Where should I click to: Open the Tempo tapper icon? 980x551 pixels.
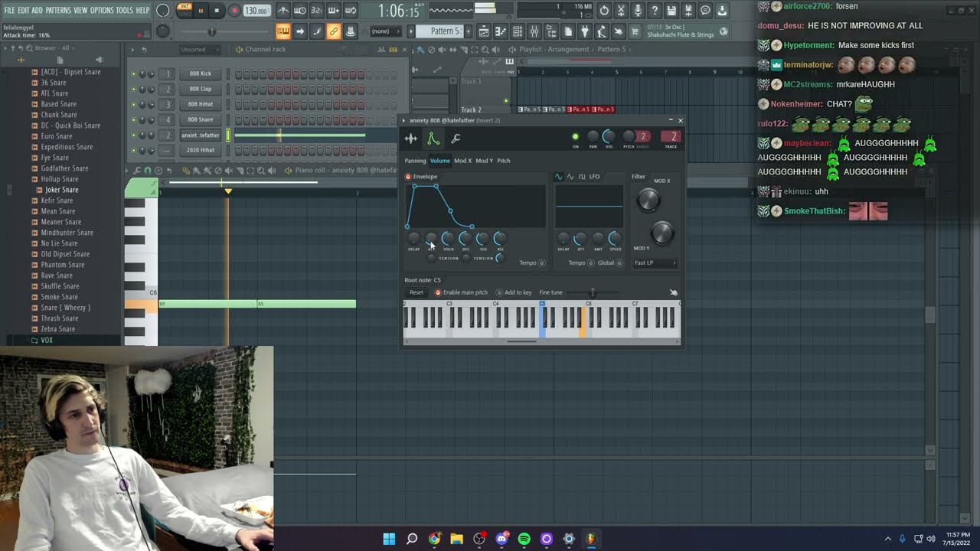click(x=602, y=31)
